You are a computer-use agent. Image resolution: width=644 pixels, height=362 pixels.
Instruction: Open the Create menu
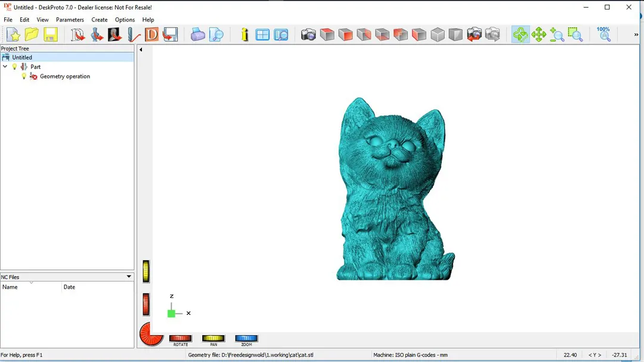coord(100,20)
